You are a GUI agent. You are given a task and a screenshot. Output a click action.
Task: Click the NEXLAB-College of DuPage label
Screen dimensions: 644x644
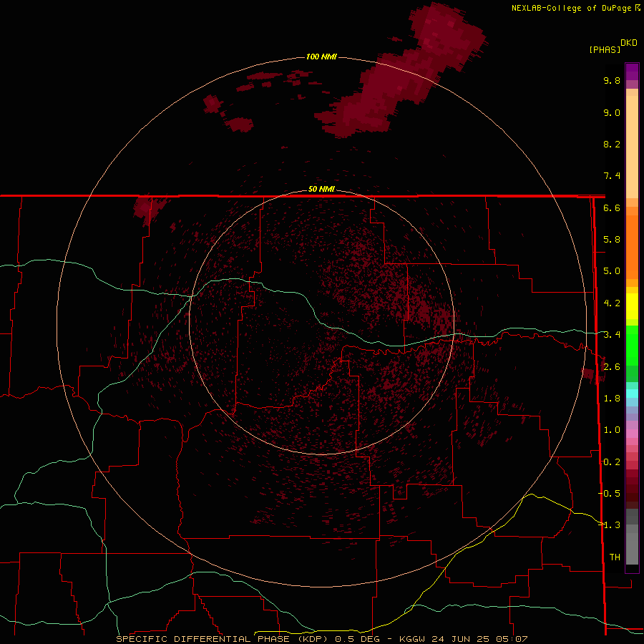pos(571,8)
